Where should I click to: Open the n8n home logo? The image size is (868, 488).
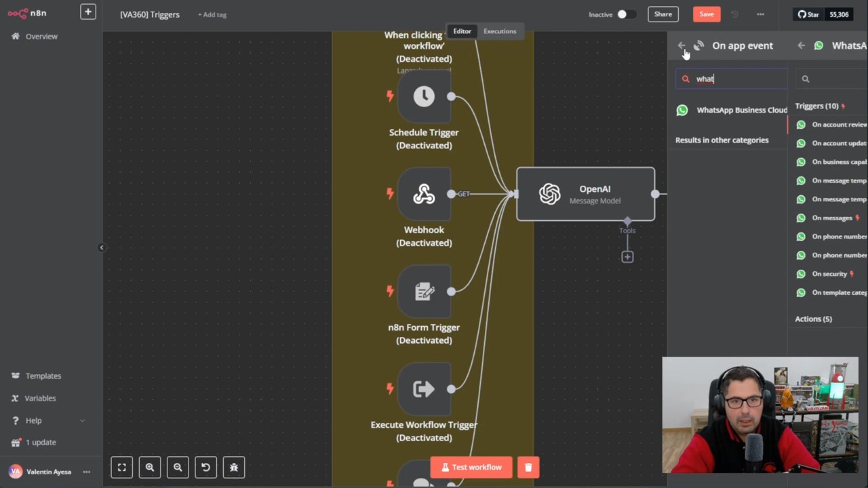27,13
